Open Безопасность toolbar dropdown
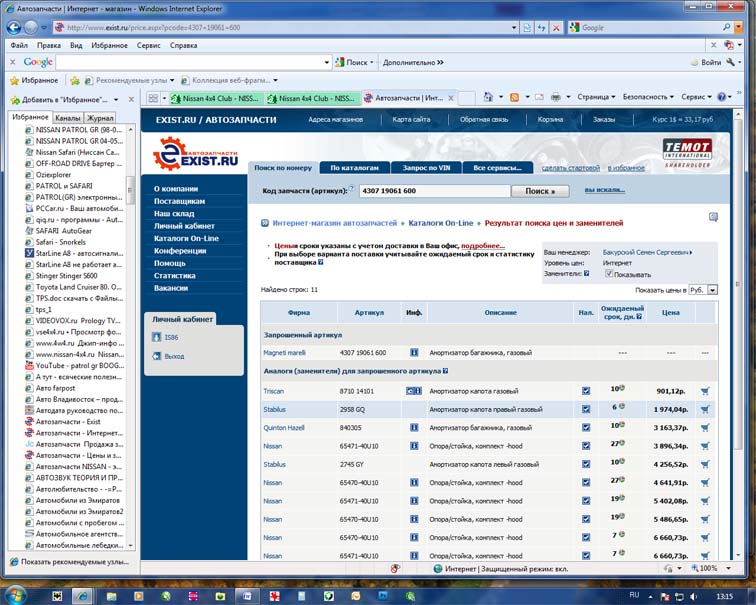756x605 pixels. pyautogui.click(x=648, y=97)
